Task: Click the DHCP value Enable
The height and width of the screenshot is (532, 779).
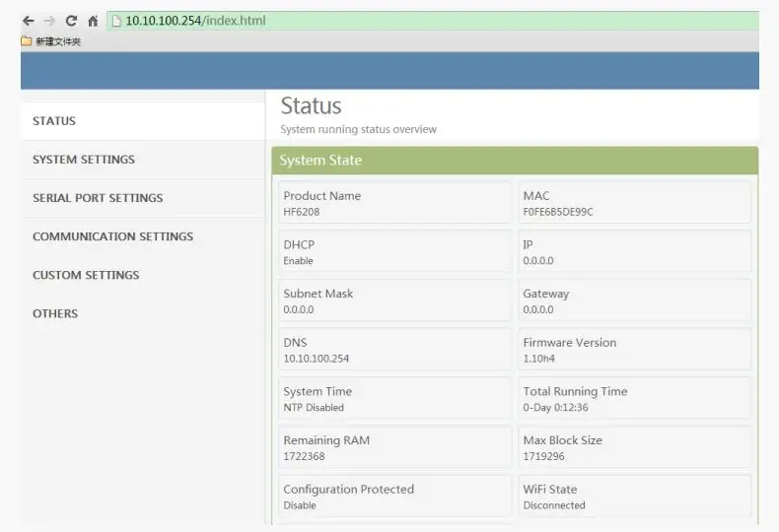Action: pyautogui.click(x=298, y=261)
